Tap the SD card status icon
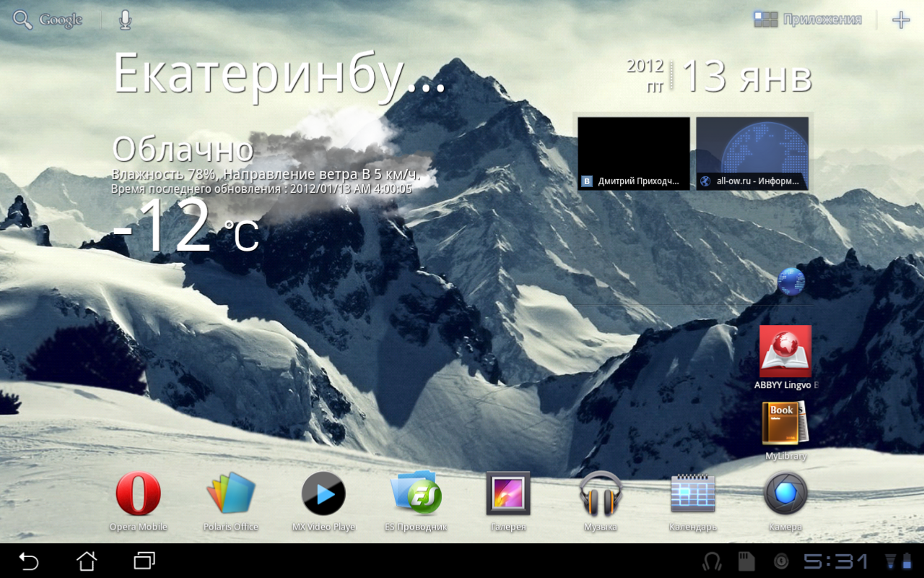Screen dimensions: 924x578 (x=746, y=561)
